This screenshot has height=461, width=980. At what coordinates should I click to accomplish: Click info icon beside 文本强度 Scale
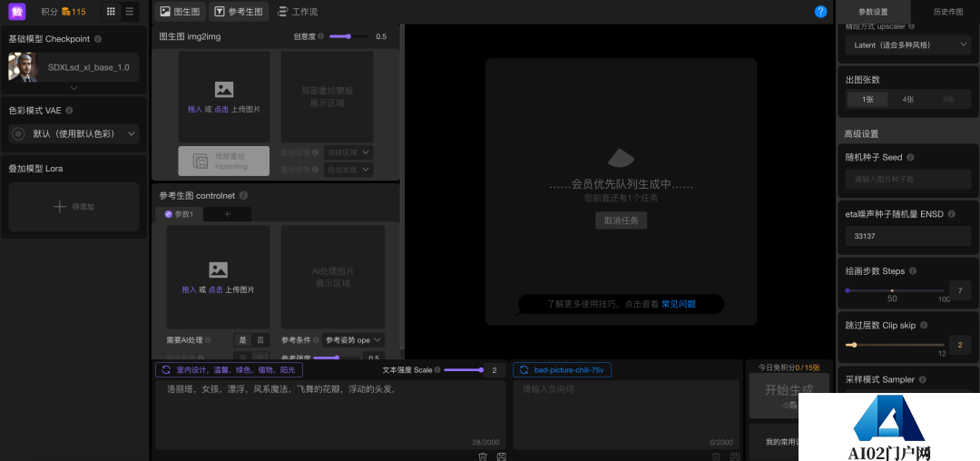coord(436,370)
